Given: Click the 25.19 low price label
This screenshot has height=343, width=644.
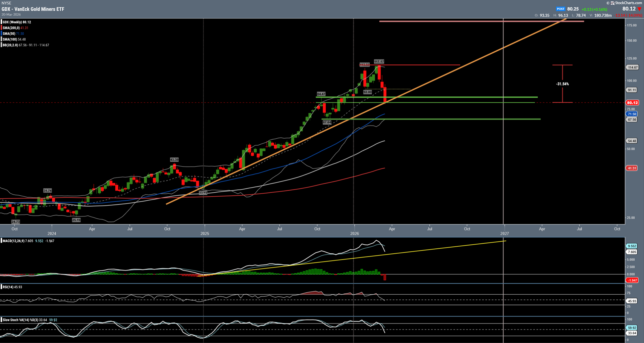Looking at the screenshot, I should click(x=76, y=220).
